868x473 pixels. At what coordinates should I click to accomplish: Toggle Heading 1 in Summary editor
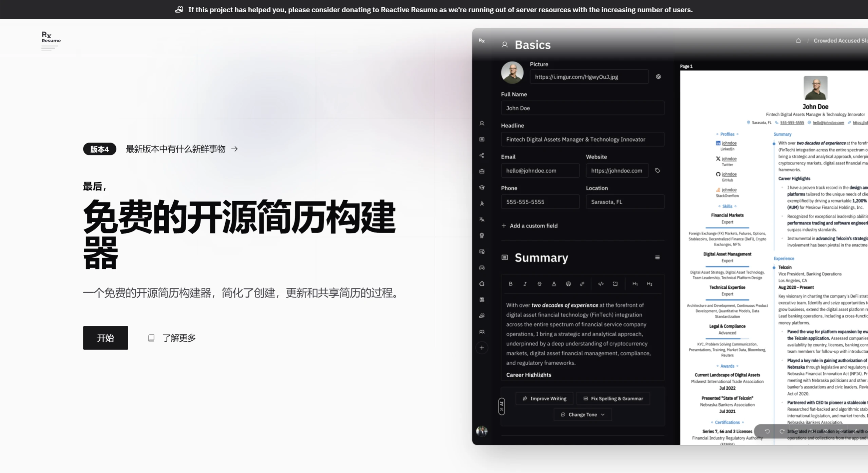[x=635, y=284]
